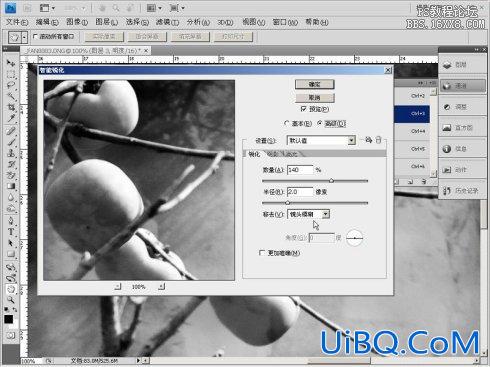Viewport: 490px width, 367px height.
Task: Select the Zoom tool in the toolbox
Action: [x=11, y=300]
